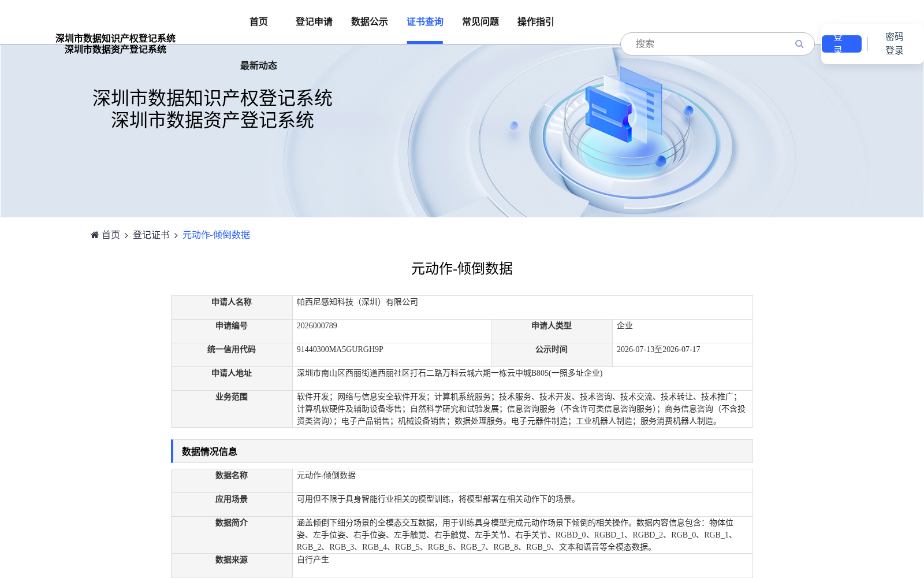924x578 pixels.
Task: Open the 操作指引 menu item
Action: click(536, 22)
